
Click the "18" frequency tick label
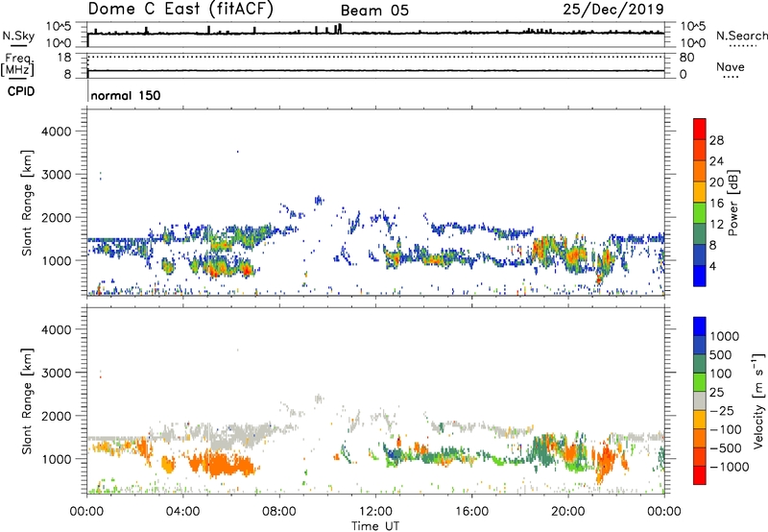pyautogui.click(x=64, y=58)
